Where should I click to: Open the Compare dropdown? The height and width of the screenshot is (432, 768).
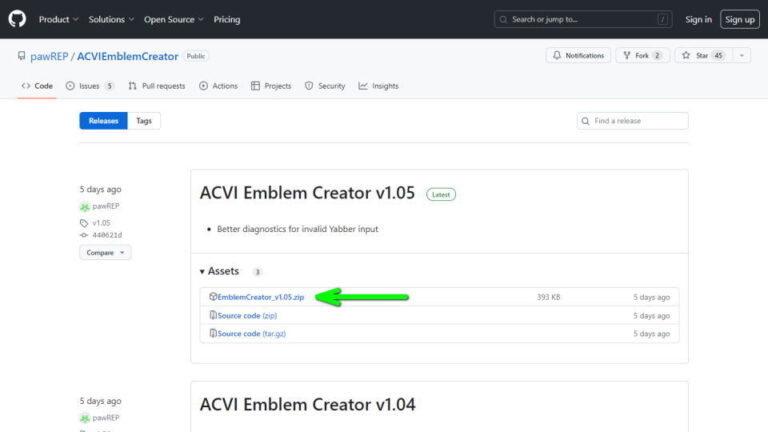[105, 253]
